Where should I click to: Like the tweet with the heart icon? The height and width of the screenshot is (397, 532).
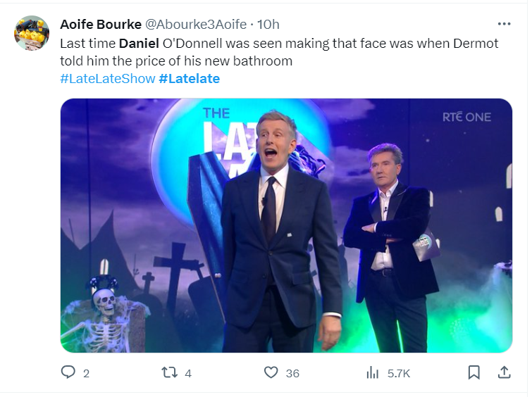[271, 372]
